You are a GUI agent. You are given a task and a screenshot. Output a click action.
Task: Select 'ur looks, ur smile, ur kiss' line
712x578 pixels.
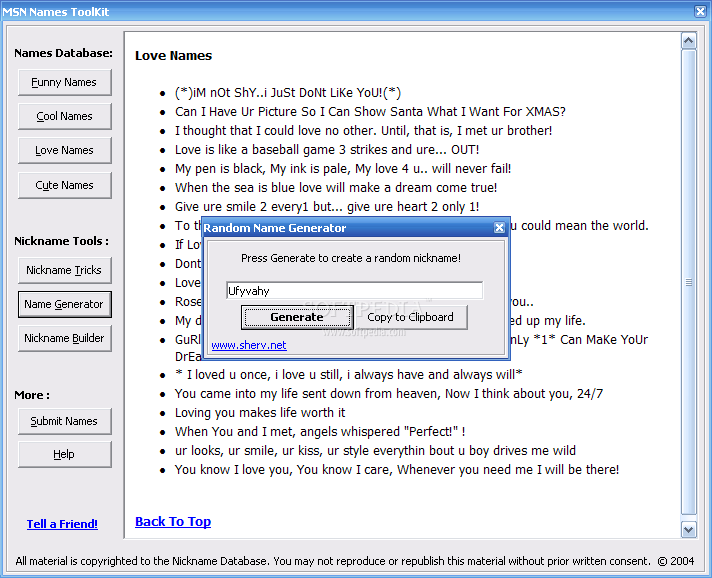pyautogui.click(x=375, y=451)
